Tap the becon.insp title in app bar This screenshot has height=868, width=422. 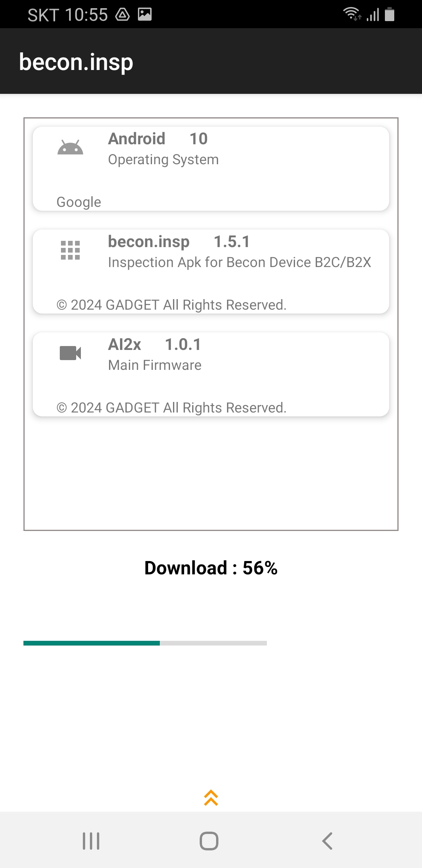coord(76,62)
